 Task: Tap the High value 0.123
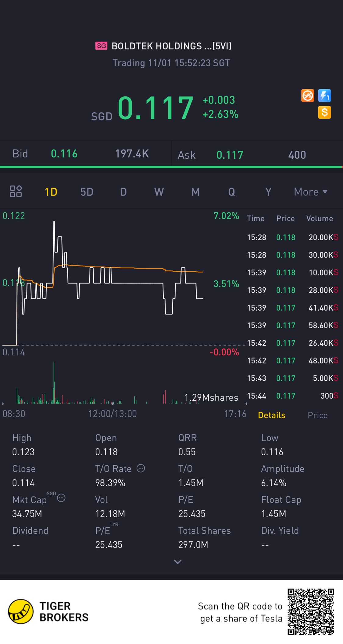click(23, 452)
